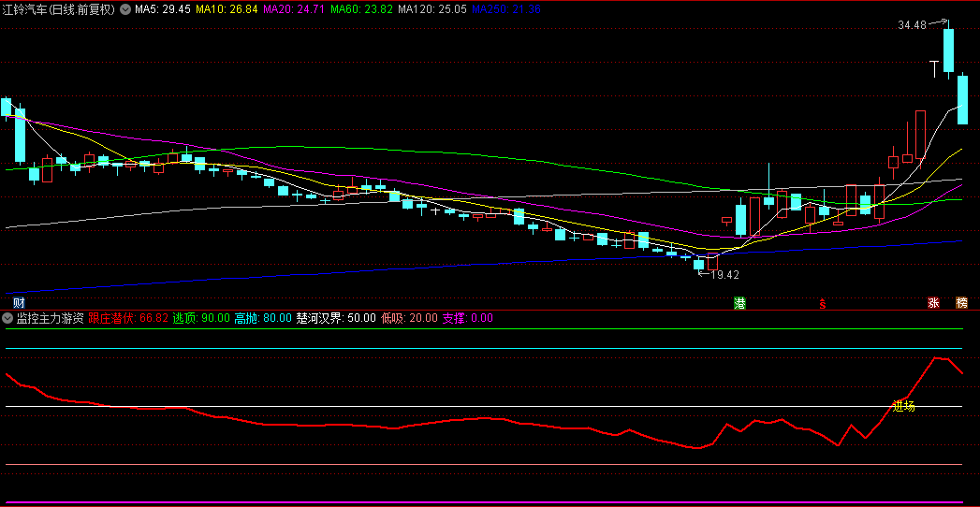Click the 财 finance marker icon
The image size is (980, 507).
coord(18,303)
